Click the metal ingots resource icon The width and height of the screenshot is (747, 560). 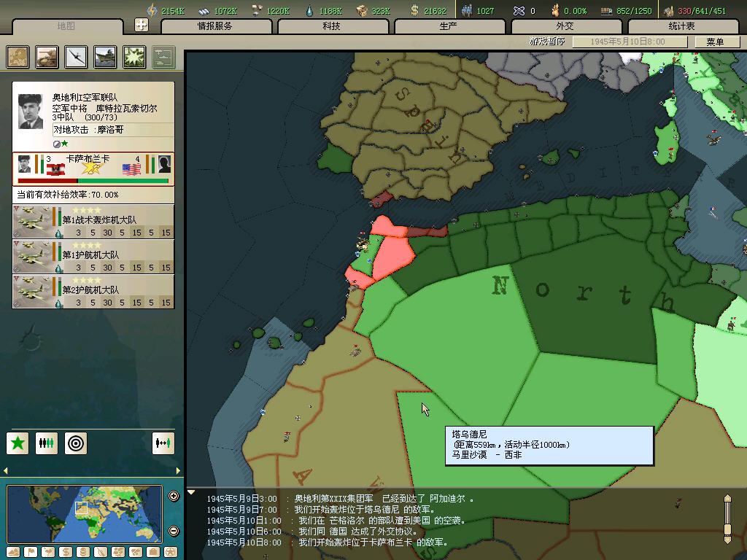click(204, 10)
